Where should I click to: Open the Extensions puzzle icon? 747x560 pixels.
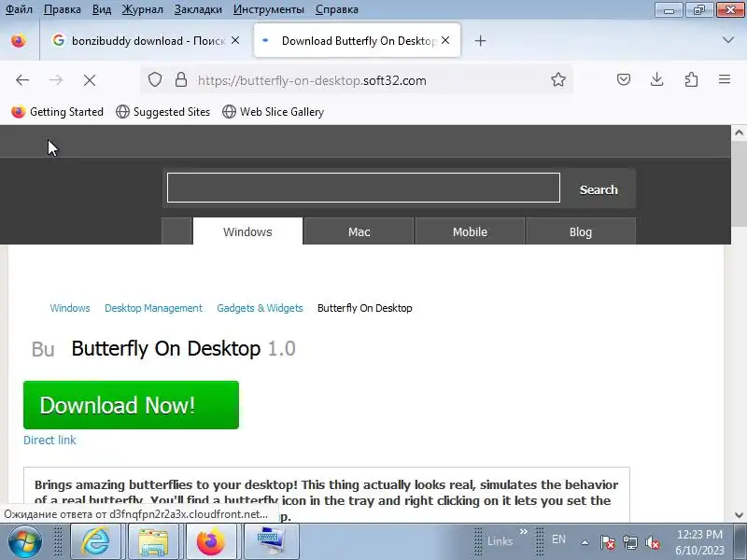click(691, 79)
